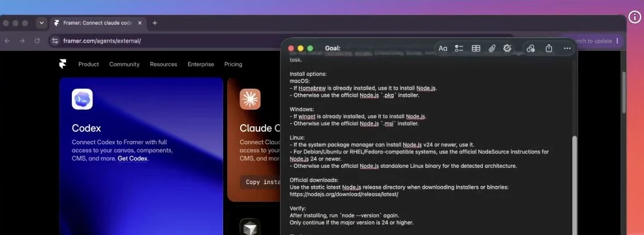
Task: Insert a checklist in the Notes toolbar
Action: coord(459,48)
